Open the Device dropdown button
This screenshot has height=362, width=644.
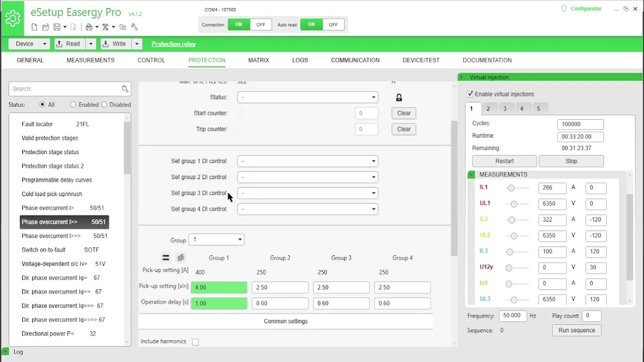click(x=29, y=44)
